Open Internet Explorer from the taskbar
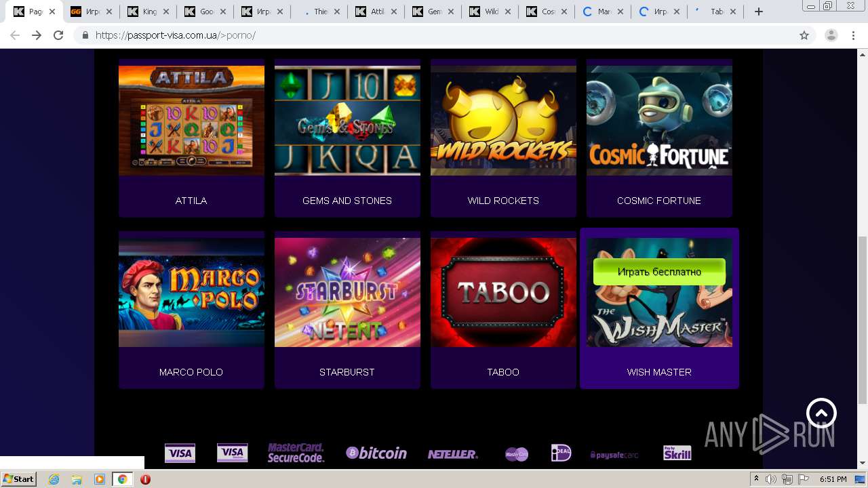The height and width of the screenshot is (488, 868). [54, 479]
